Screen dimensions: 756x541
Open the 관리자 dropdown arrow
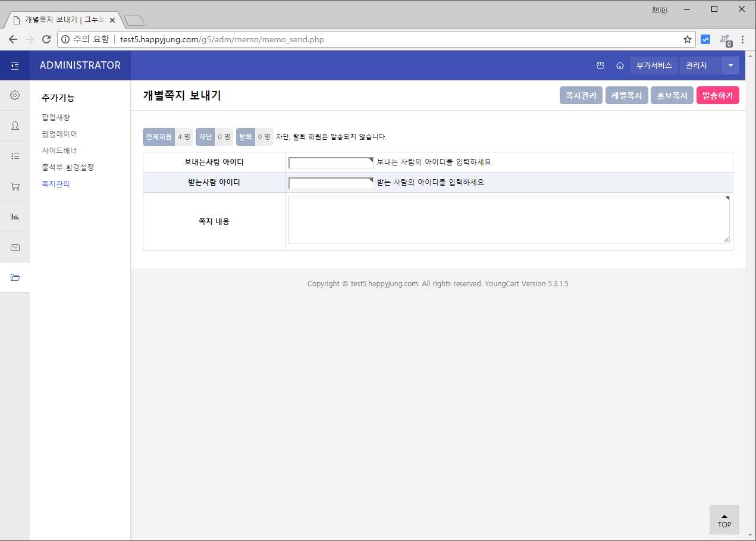730,65
